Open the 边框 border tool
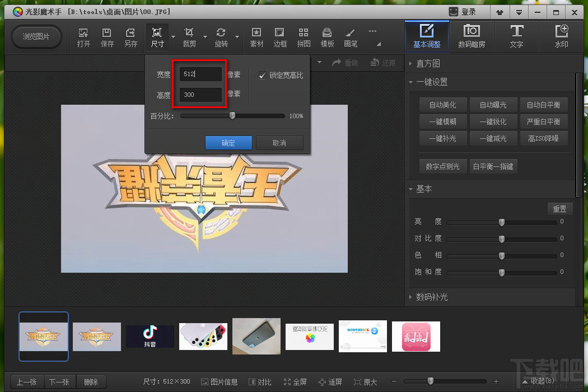Image resolution: width=588 pixels, height=392 pixels. [x=280, y=37]
